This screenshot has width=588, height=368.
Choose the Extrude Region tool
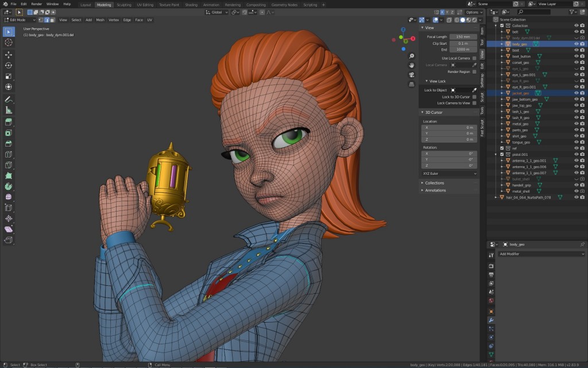click(9, 122)
